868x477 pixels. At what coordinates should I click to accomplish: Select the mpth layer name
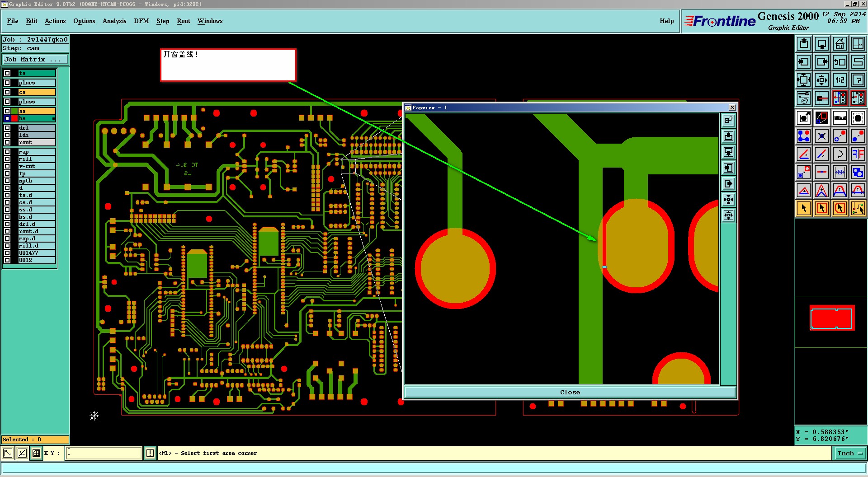(37, 181)
